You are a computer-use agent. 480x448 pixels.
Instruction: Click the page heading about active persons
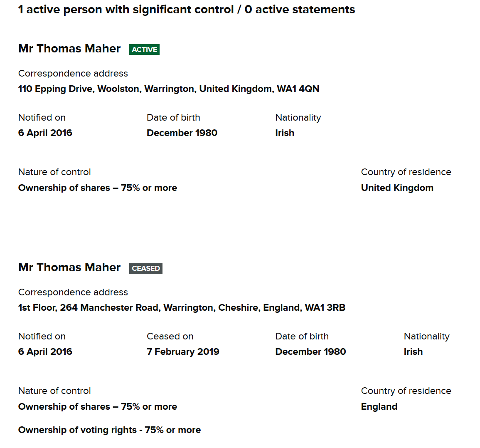point(186,10)
